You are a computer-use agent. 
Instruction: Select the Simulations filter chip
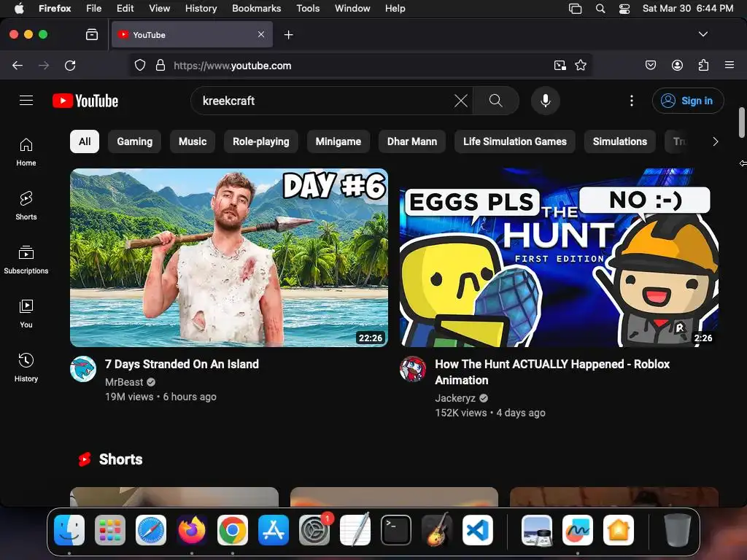click(620, 141)
